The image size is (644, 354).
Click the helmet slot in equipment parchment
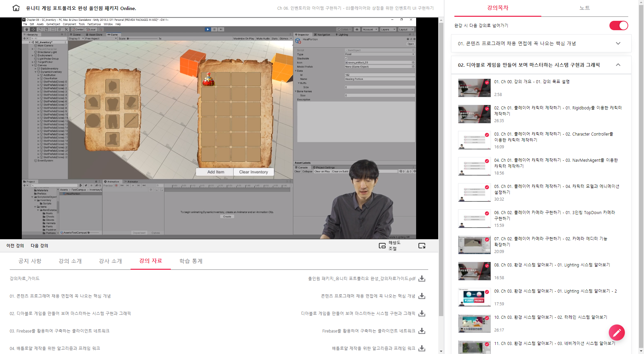coord(113,86)
